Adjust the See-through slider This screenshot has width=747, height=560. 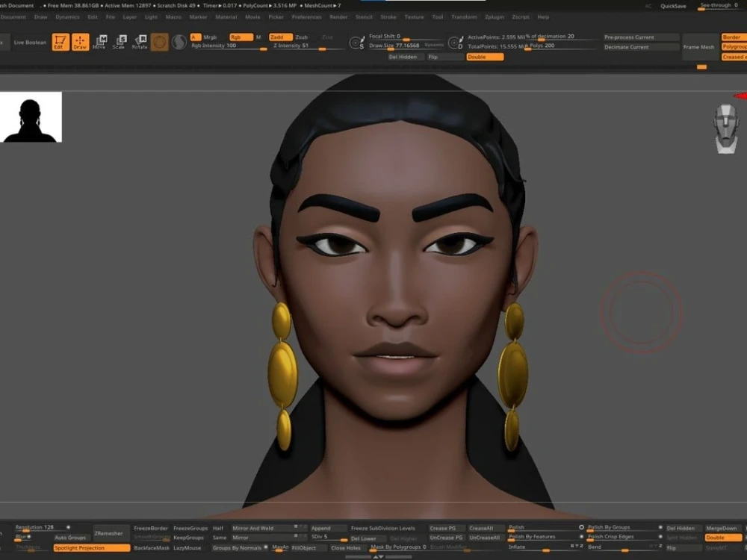tap(719, 6)
